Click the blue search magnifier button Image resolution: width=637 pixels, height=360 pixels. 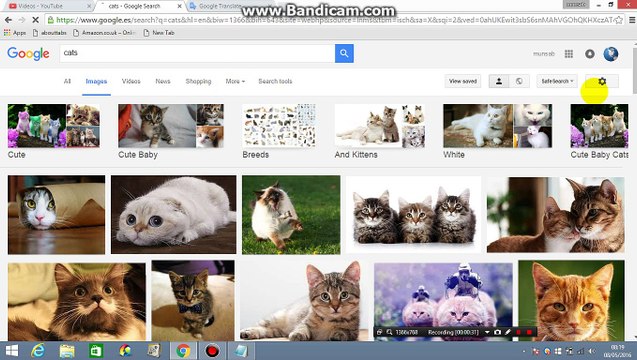344,53
